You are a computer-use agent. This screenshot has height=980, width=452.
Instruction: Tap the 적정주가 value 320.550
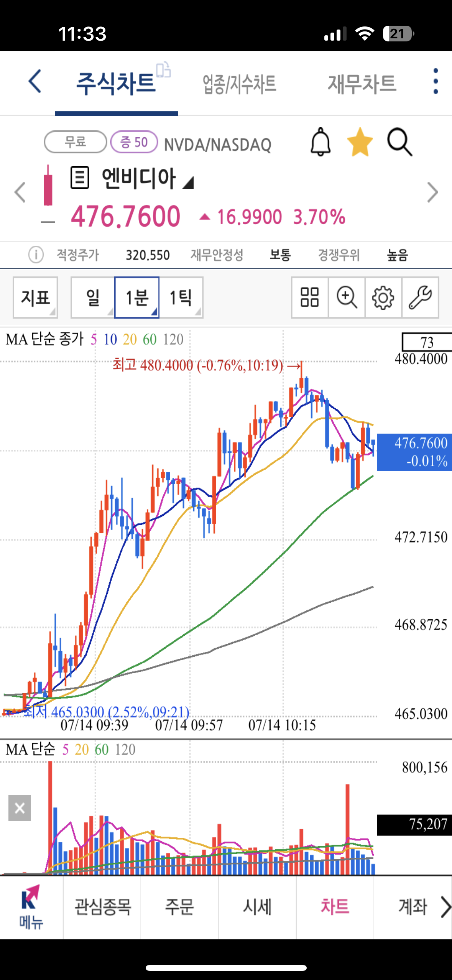pyautogui.click(x=148, y=255)
